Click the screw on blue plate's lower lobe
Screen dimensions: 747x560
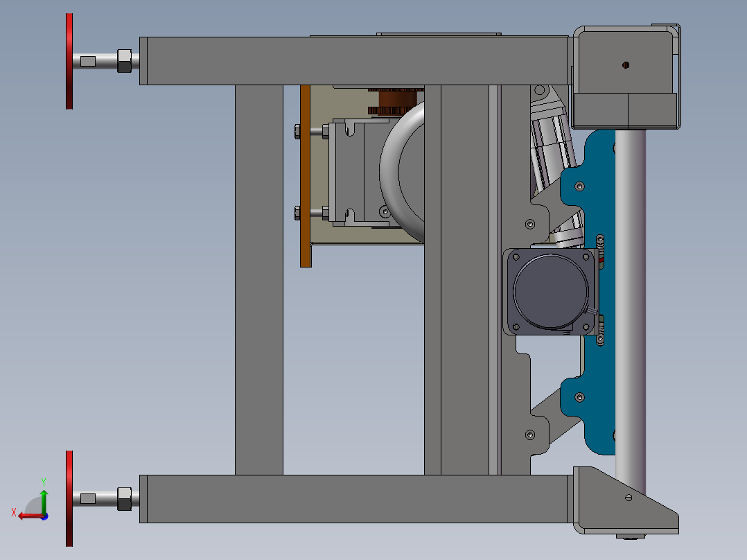(x=580, y=397)
